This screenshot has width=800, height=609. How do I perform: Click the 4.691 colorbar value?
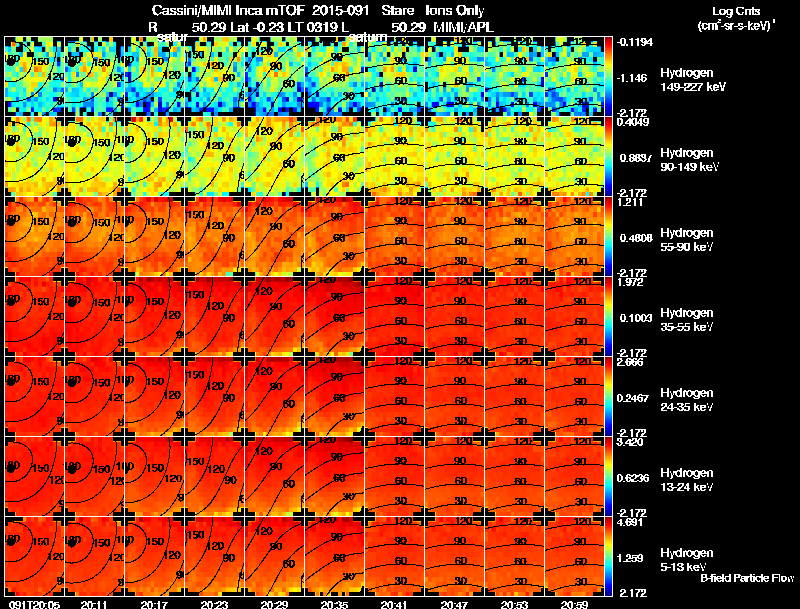[x=631, y=522]
